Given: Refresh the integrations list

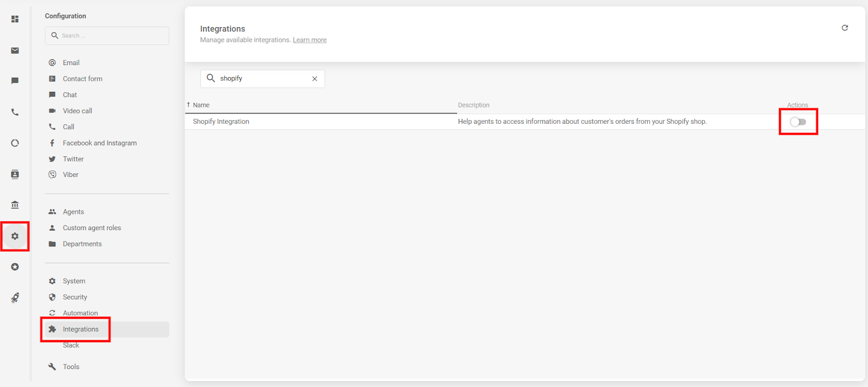Looking at the screenshot, I should tap(845, 28).
